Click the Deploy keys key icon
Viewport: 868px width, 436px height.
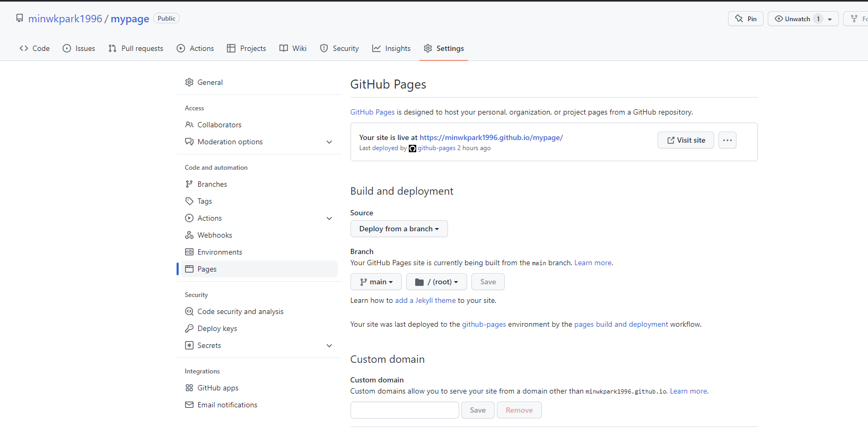pos(189,328)
